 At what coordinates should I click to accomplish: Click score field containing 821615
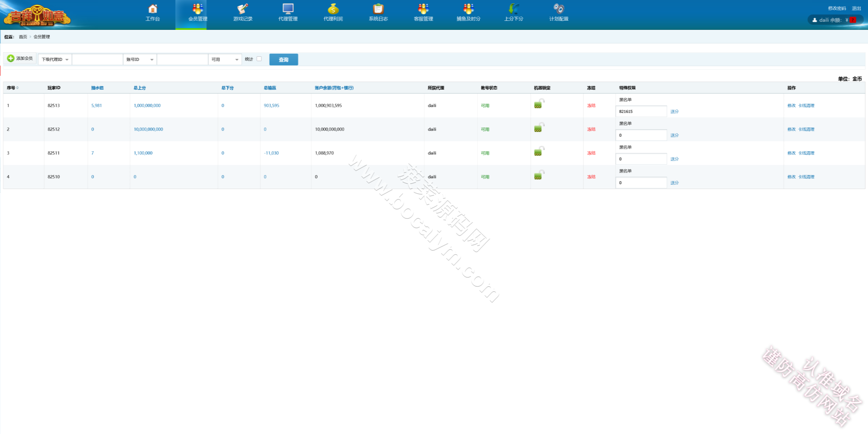[641, 111]
